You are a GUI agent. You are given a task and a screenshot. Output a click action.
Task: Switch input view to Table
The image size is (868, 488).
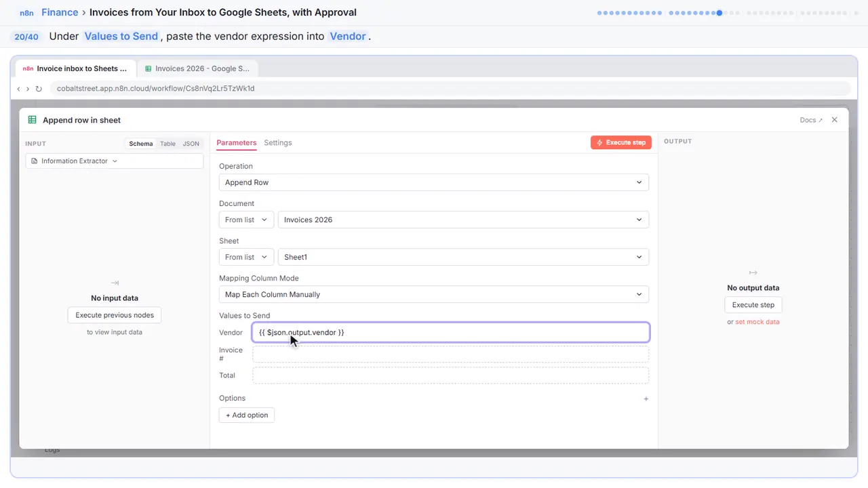167,144
